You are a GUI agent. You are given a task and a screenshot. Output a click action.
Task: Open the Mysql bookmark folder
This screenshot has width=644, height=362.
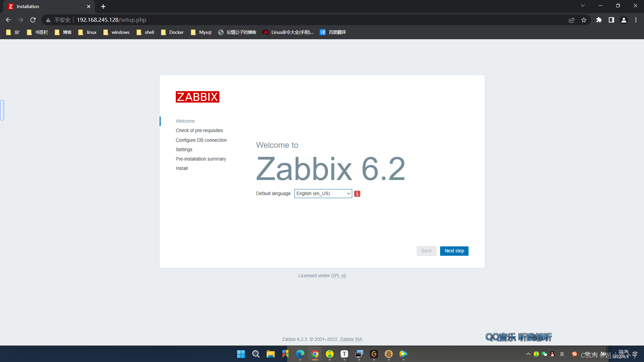click(201, 32)
